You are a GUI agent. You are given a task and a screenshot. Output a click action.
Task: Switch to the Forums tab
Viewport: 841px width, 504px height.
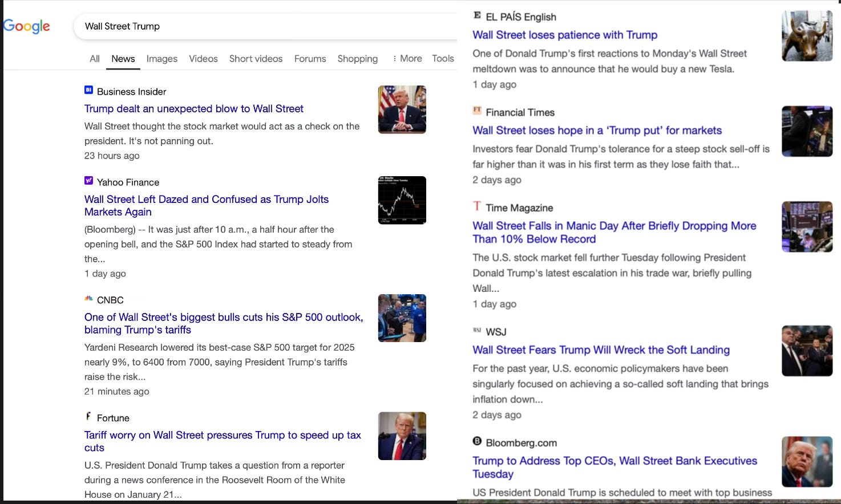(x=310, y=58)
